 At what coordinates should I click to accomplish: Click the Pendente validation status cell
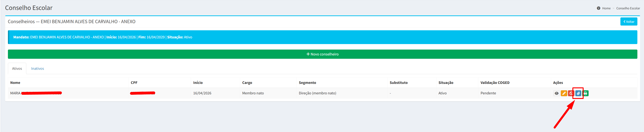click(488, 93)
